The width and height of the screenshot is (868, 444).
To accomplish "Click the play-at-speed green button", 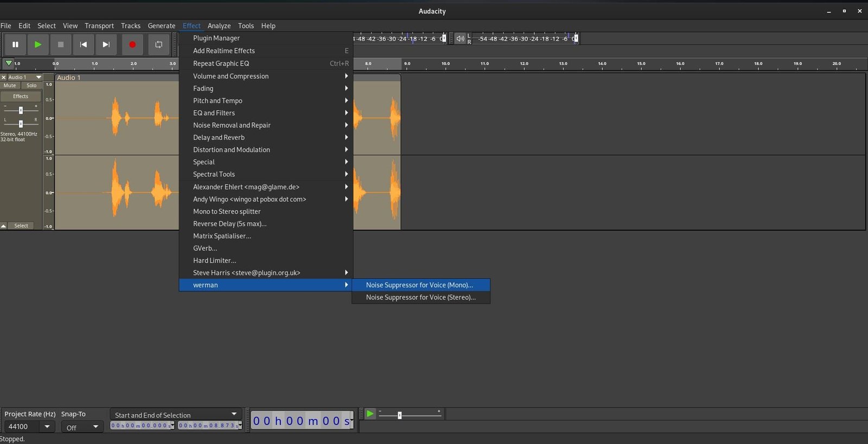I will (x=370, y=414).
